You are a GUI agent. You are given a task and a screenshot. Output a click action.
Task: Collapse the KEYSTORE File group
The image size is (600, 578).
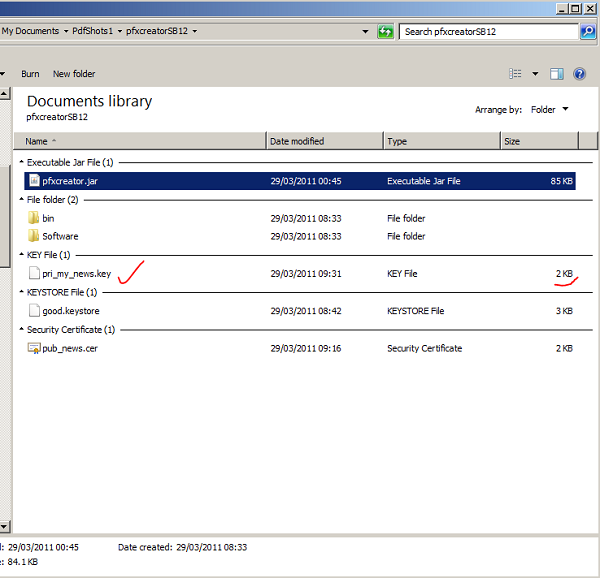(22, 292)
